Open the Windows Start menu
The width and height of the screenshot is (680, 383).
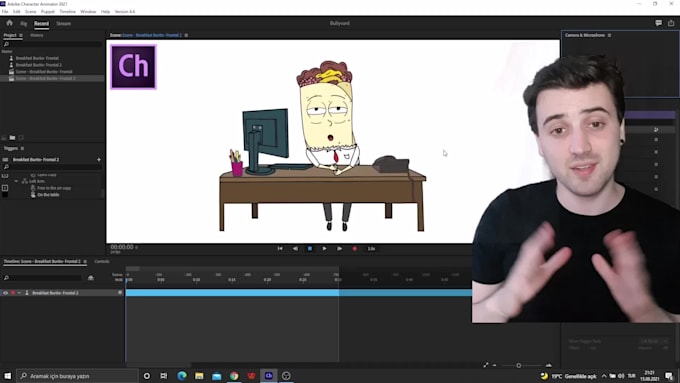(x=7, y=376)
